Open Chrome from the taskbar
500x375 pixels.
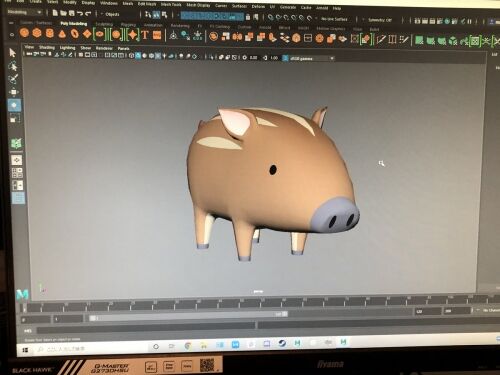pos(188,346)
